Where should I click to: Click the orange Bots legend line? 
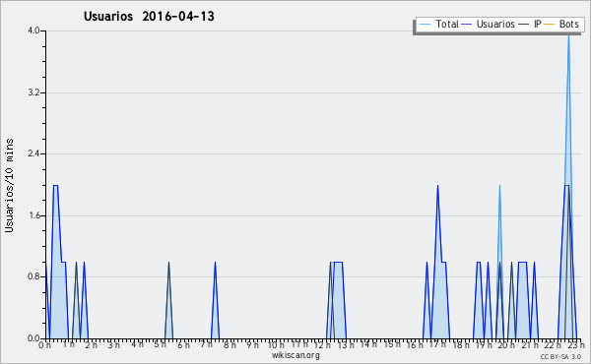[x=550, y=25]
